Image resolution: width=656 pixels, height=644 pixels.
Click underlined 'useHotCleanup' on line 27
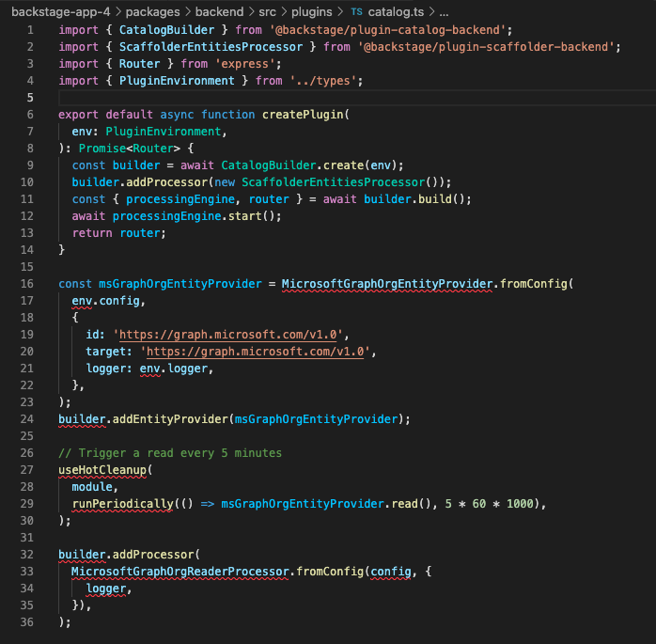click(102, 470)
